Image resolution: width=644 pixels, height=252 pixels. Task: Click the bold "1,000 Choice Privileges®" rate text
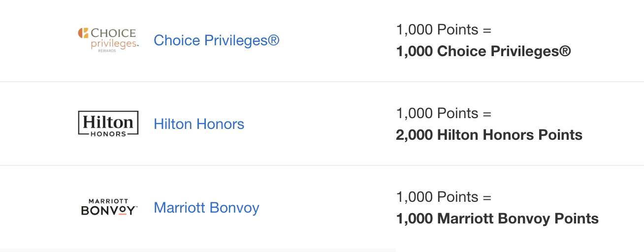click(483, 51)
